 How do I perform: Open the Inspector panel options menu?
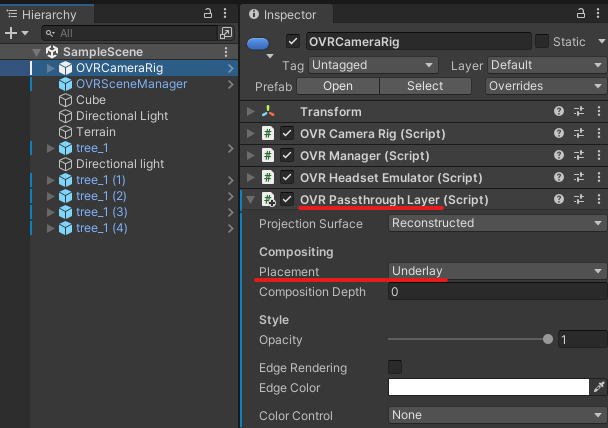(598, 14)
